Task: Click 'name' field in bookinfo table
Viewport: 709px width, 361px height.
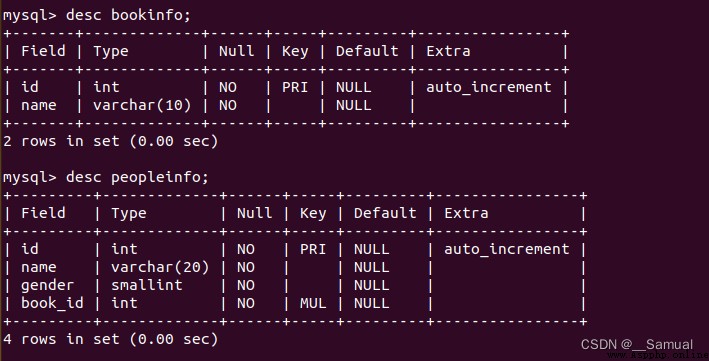Action: click(39, 105)
